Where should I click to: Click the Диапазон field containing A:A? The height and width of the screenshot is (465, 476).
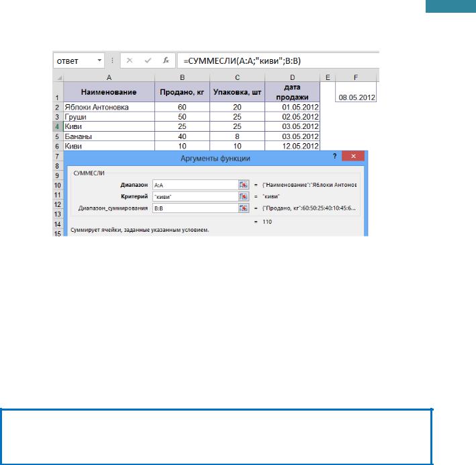[x=195, y=185]
